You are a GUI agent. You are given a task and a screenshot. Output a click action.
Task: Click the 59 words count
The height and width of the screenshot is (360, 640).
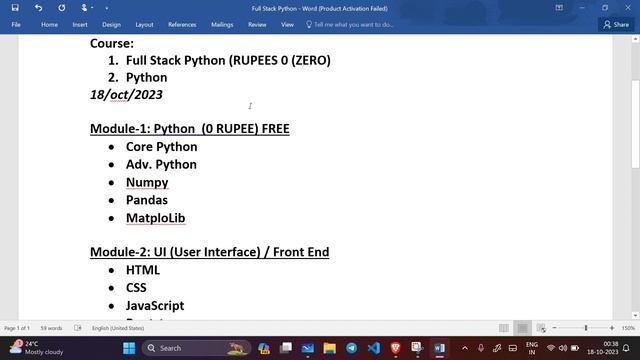tap(51, 328)
